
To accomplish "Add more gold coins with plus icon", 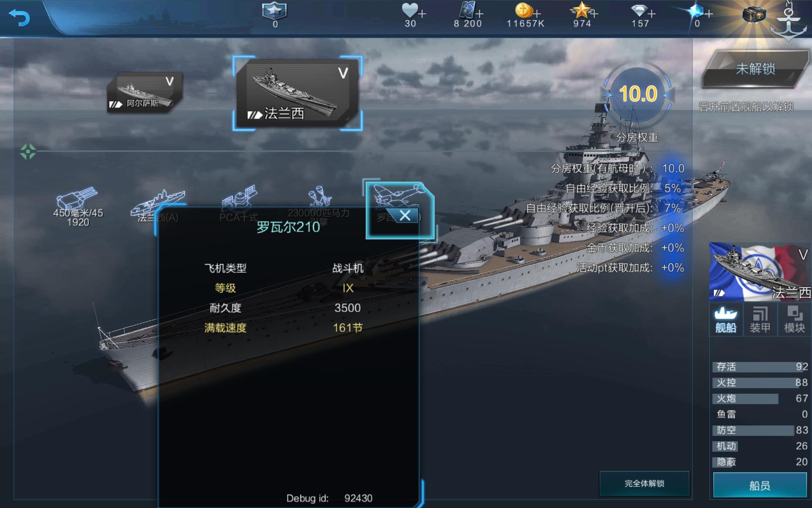I will 537,14.
